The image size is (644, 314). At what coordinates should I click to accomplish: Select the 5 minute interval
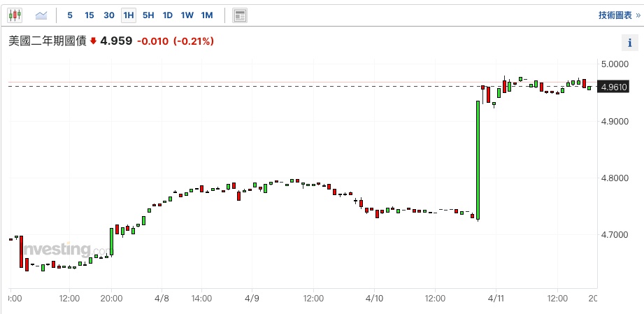pos(70,15)
